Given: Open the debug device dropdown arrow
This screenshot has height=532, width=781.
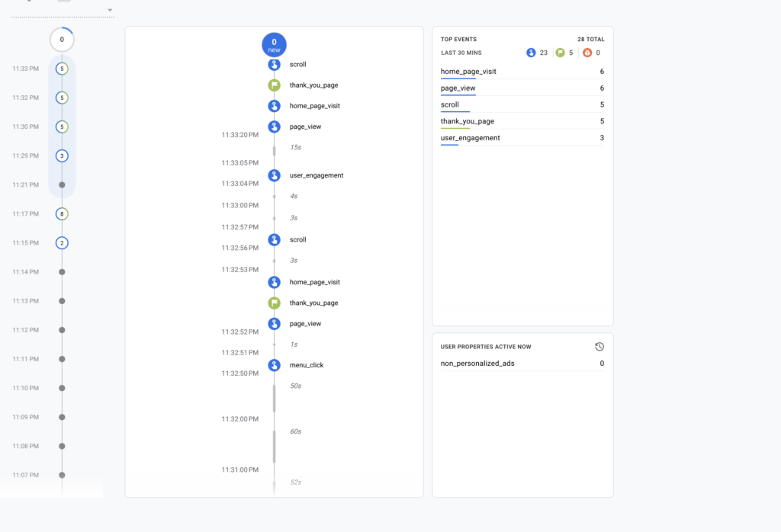Looking at the screenshot, I should click(x=110, y=11).
